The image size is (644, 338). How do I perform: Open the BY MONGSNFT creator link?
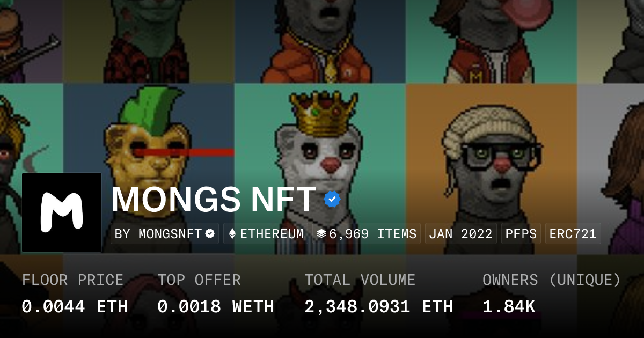point(165,234)
